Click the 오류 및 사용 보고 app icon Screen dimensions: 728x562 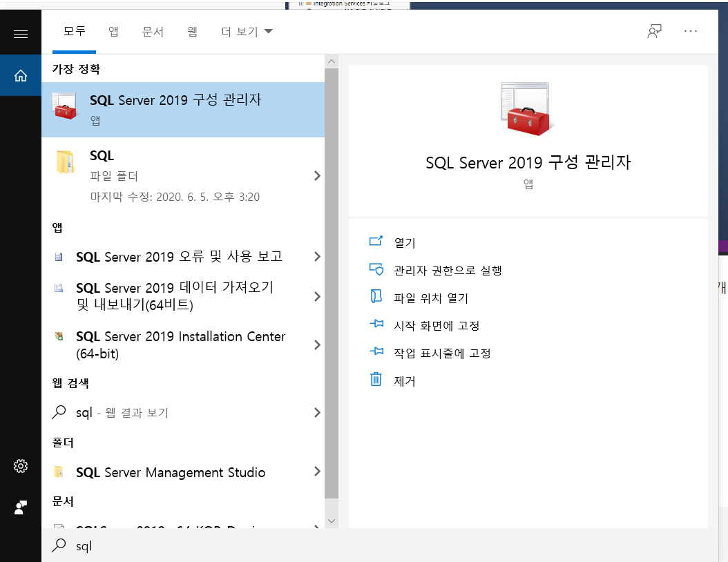(59, 257)
